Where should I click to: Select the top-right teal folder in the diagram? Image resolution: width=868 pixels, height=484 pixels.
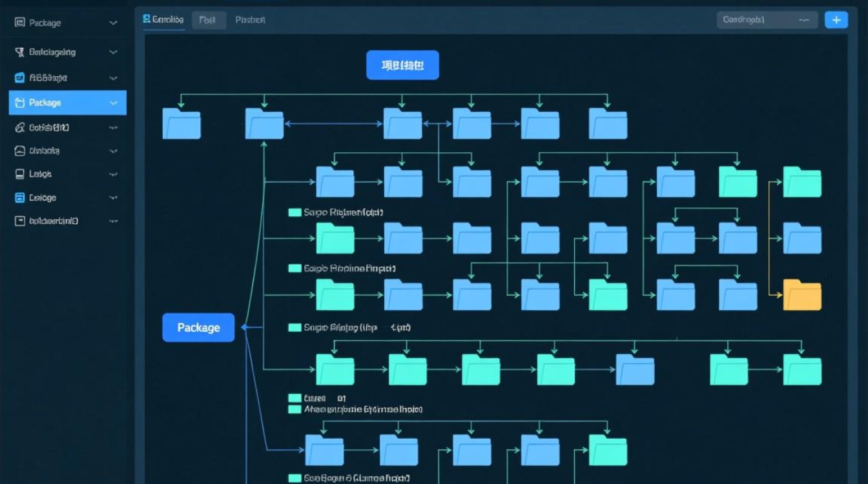[x=802, y=182]
